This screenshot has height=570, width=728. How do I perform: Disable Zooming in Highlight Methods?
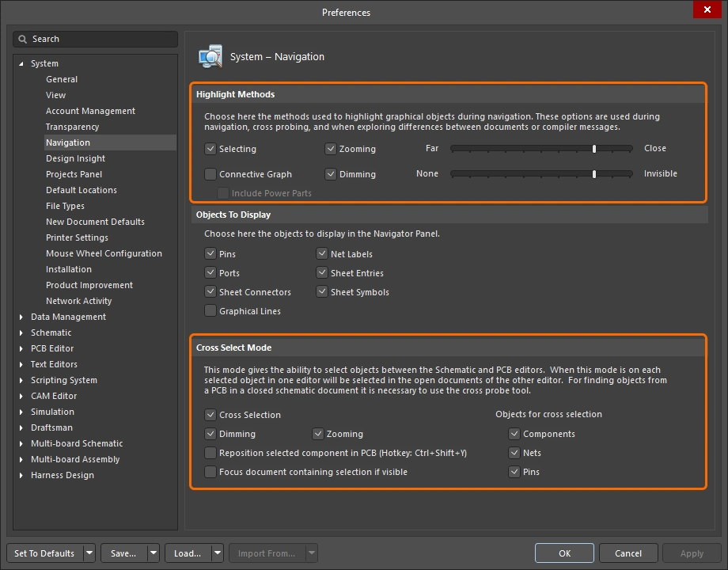[x=331, y=149]
